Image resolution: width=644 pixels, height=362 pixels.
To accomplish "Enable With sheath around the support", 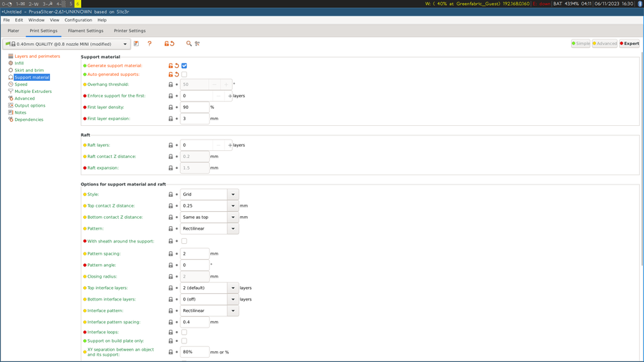I will pos(184,241).
